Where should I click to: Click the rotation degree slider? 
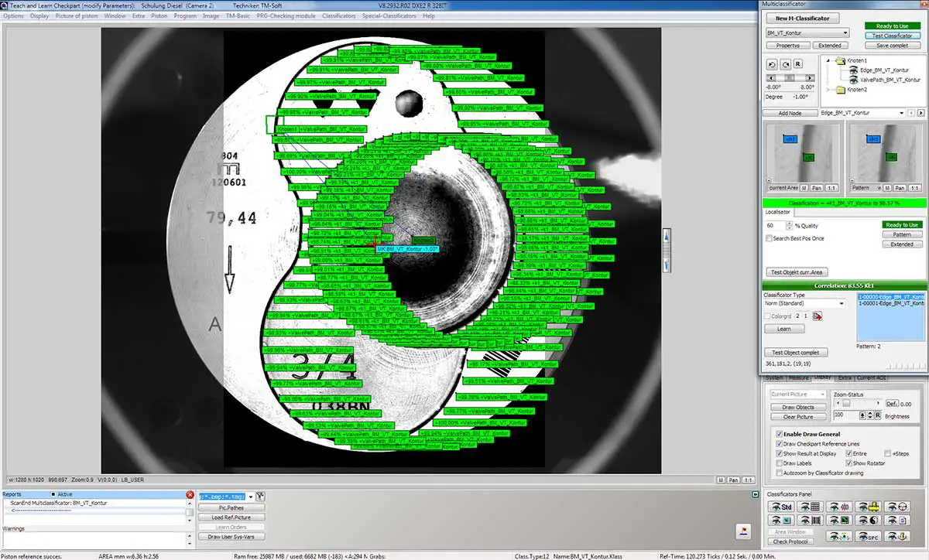pos(790,77)
